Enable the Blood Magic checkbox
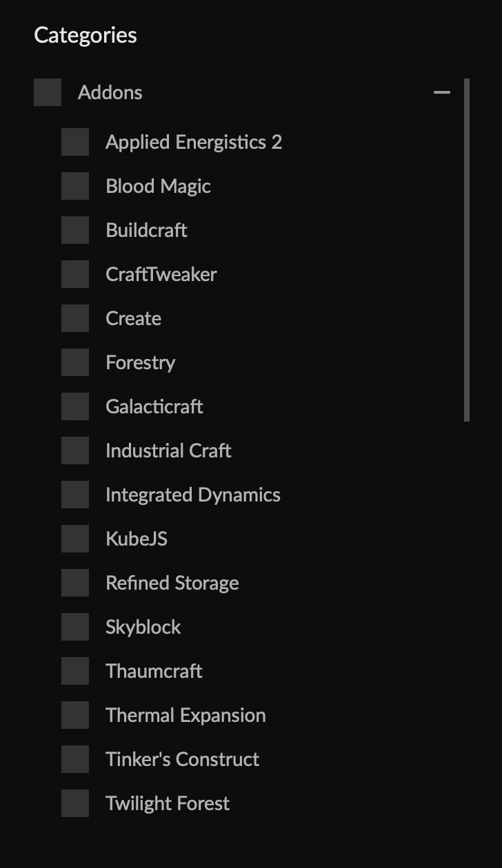This screenshot has height=868, width=502. [x=75, y=186]
